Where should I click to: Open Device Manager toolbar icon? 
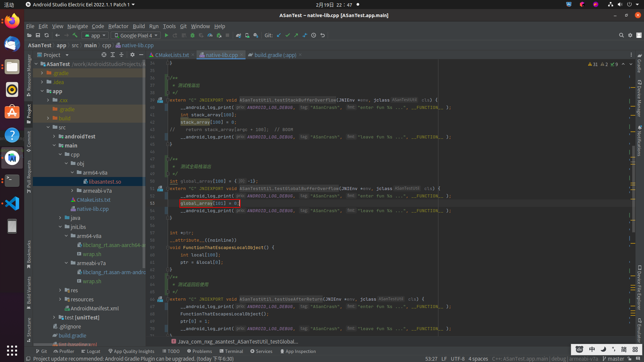pyautogui.click(x=247, y=36)
